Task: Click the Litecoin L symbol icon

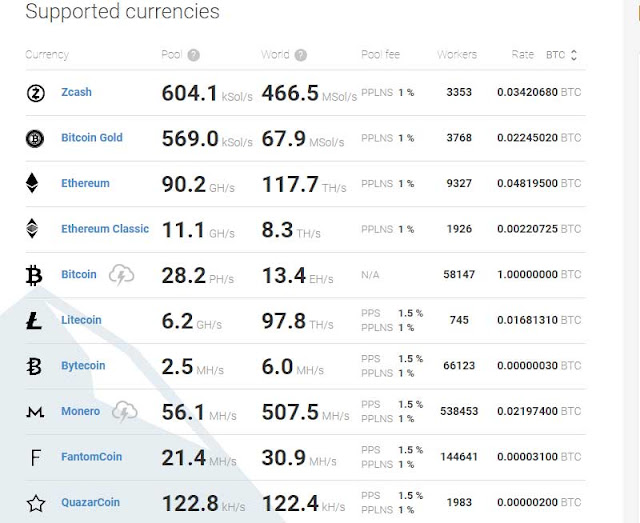Action: tap(34, 320)
